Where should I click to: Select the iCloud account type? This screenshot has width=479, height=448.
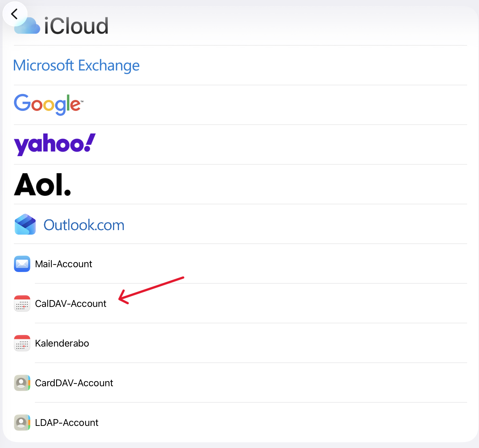(240, 26)
